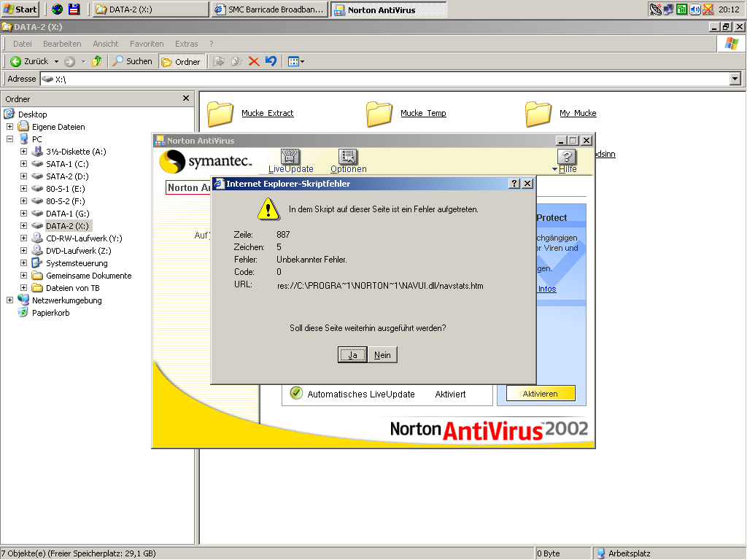The height and width of the screenshot is (560, 747).
Task: Select DVD-Laufwerk (Z:) in tree
Action: pyautogui.click(x=79, y=251)
